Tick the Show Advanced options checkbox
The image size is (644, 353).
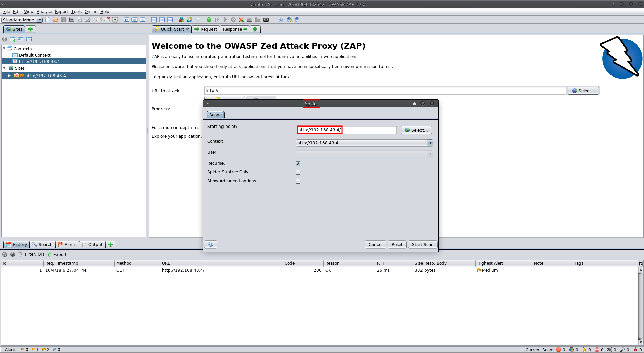(298, 181)
